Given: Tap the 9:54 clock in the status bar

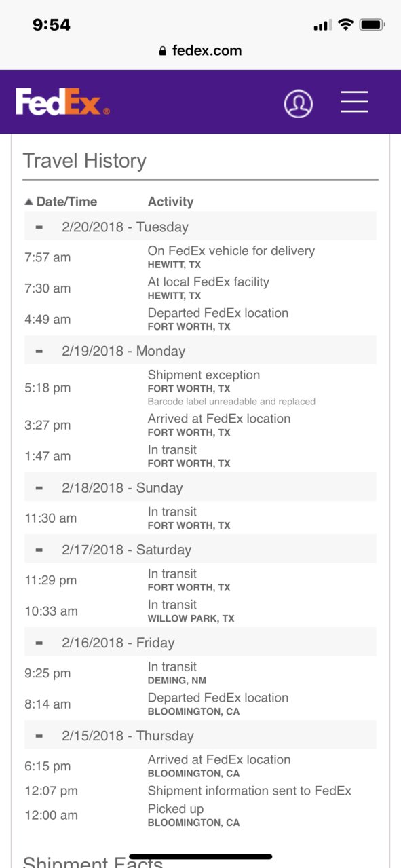Looking at the screenshot, I should (x=52, y=25).
